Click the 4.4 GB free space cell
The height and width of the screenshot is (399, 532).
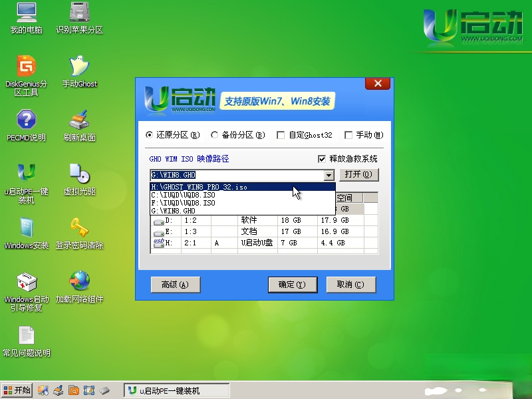coord(340,243)
